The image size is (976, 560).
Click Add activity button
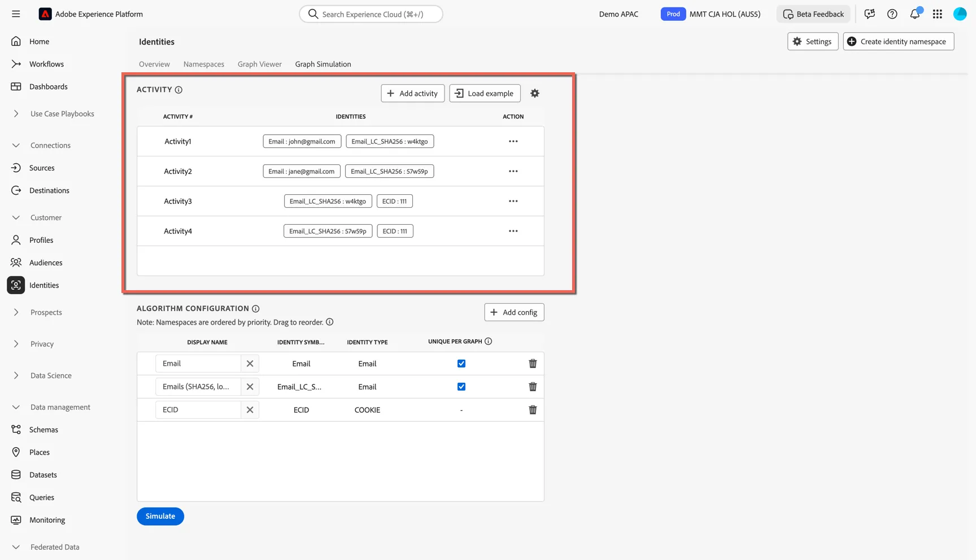(412, 93)
